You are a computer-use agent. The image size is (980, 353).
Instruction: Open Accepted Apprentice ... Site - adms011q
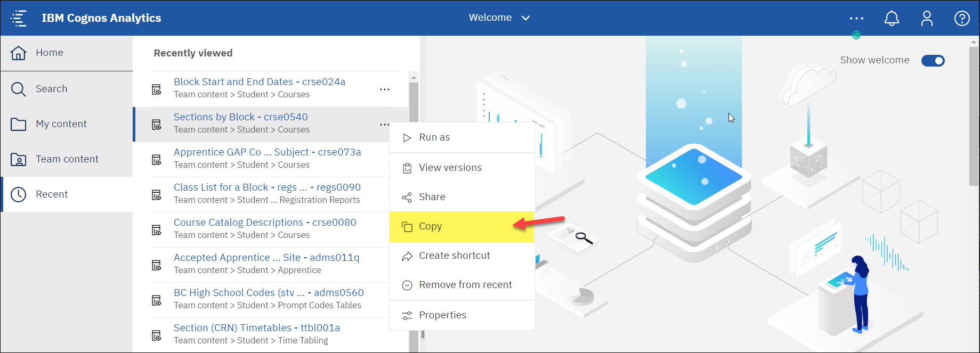tap(266, 258)
